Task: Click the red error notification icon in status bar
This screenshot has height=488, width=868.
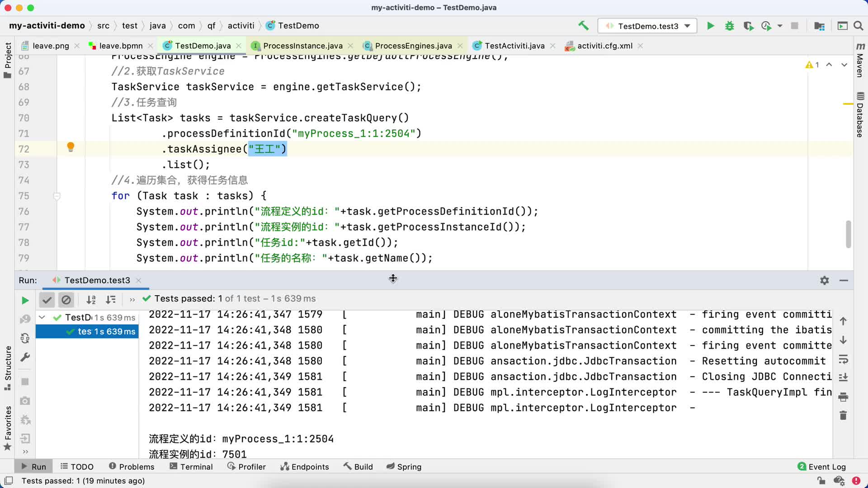Action: [856, 481]
